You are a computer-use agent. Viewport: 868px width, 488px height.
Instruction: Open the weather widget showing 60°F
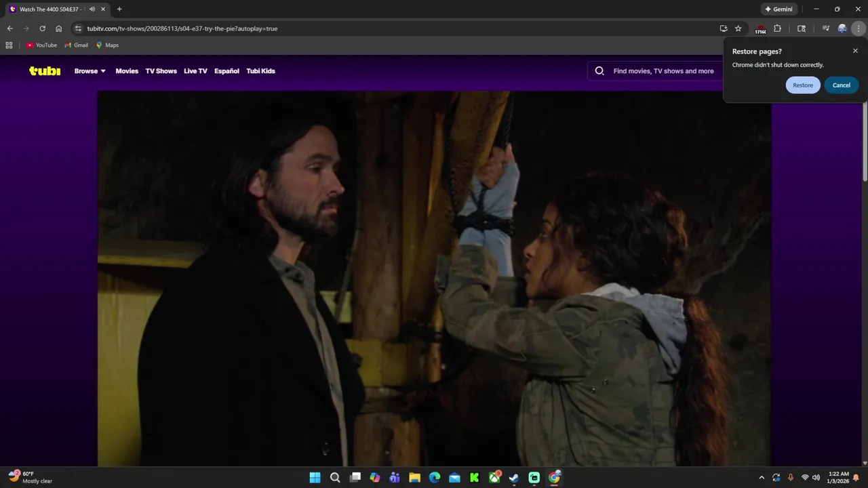31,477
